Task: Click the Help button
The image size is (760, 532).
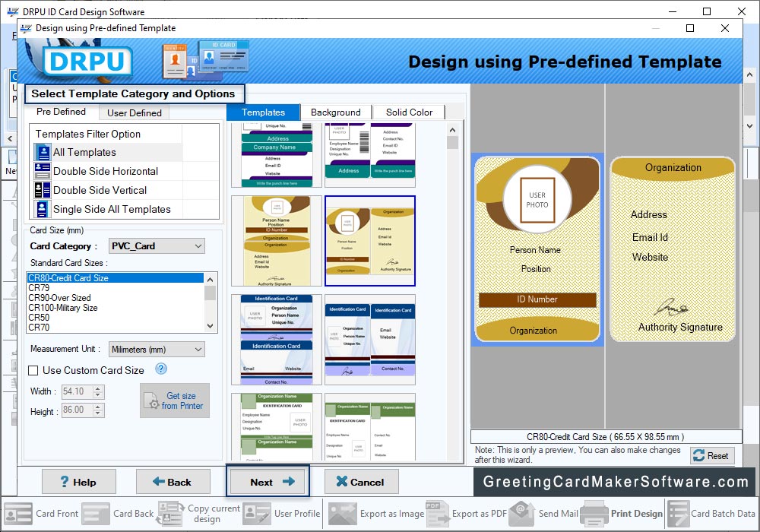Action: click(x=78, y=482)
